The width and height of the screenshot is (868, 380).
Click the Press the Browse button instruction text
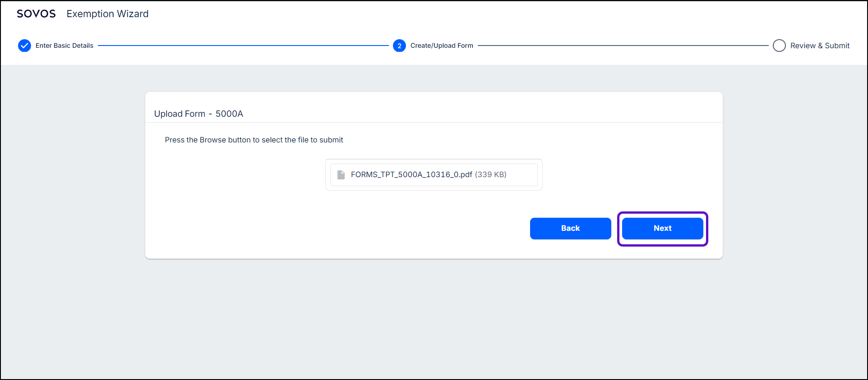254,140
